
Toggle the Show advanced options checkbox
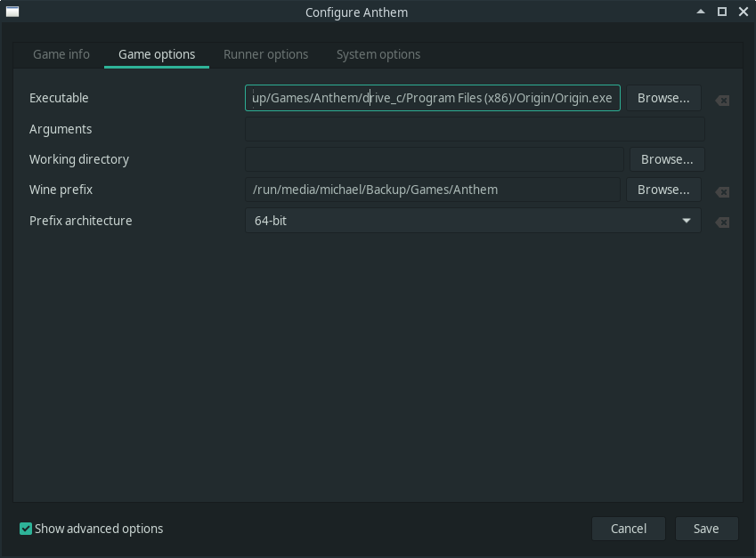point(26,529)
